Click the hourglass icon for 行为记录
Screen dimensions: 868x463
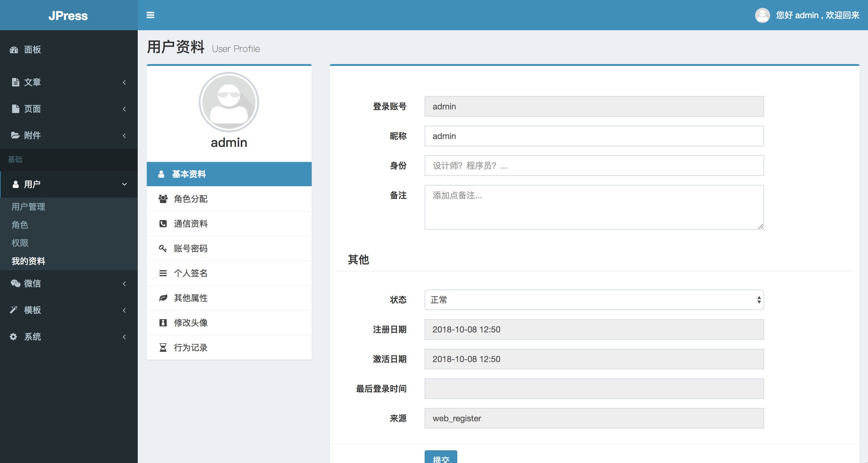163,347
